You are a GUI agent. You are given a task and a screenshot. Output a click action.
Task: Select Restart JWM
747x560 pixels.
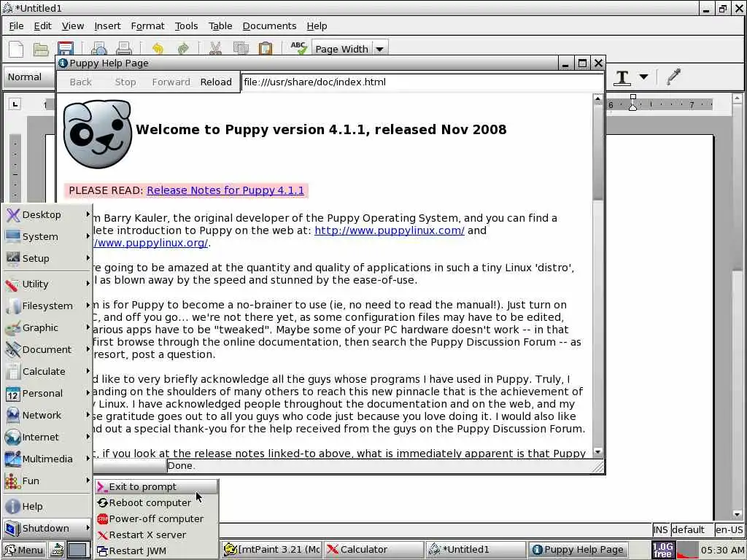point(157,551)
